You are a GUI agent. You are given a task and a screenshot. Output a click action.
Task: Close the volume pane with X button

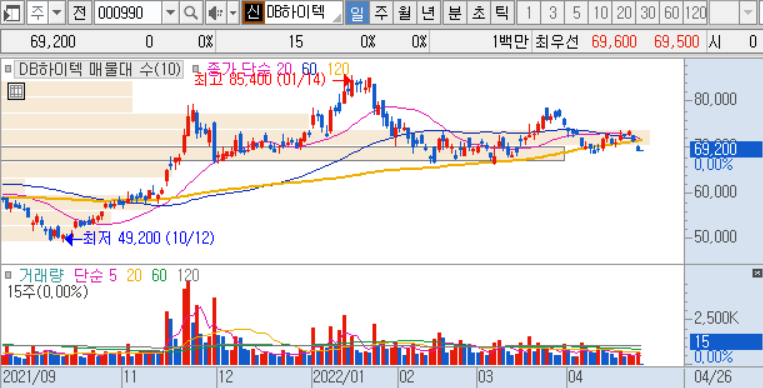757,273
